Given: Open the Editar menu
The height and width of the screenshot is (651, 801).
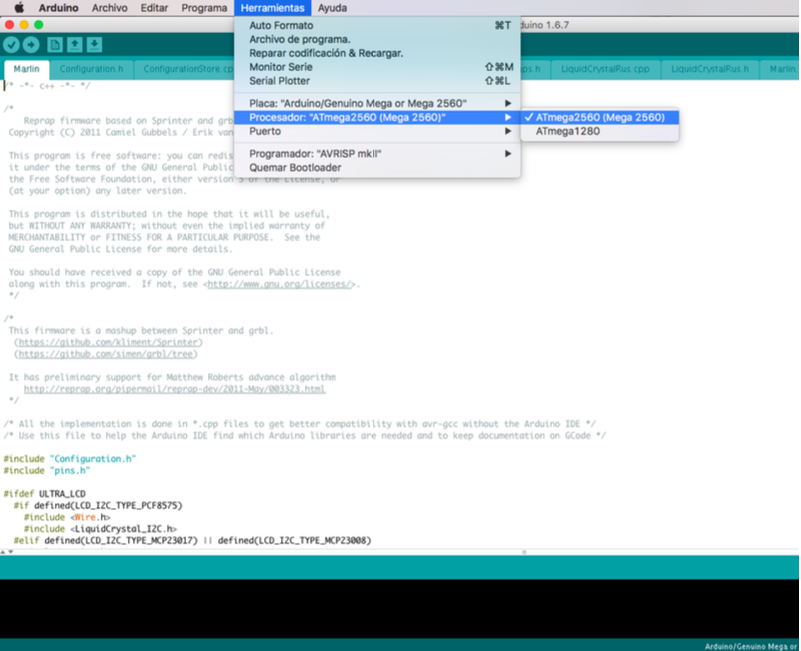Looking at the screenshot, I should click(x=154, y=8).
